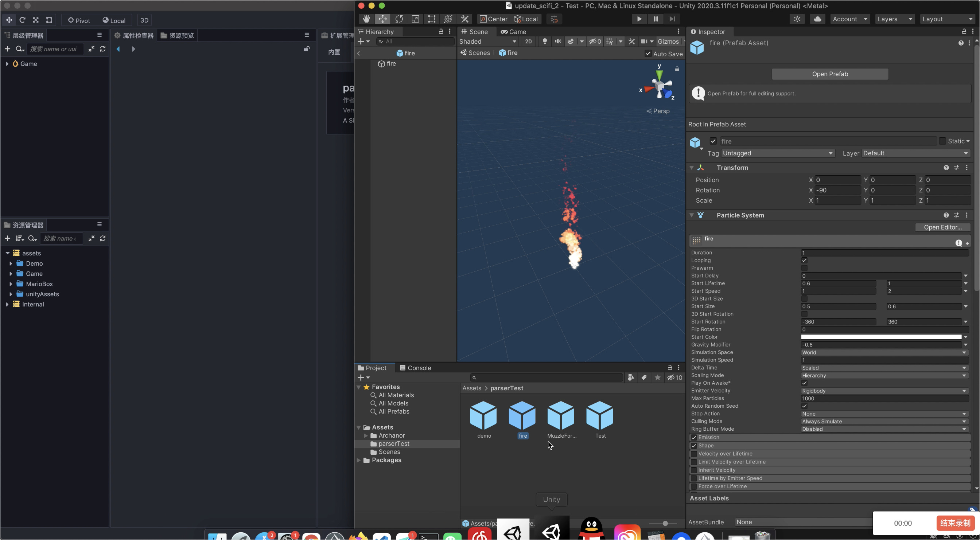Select the Rect Transform tool
The width and height of the screenshot is (980, 540).
tap(432, 19)
